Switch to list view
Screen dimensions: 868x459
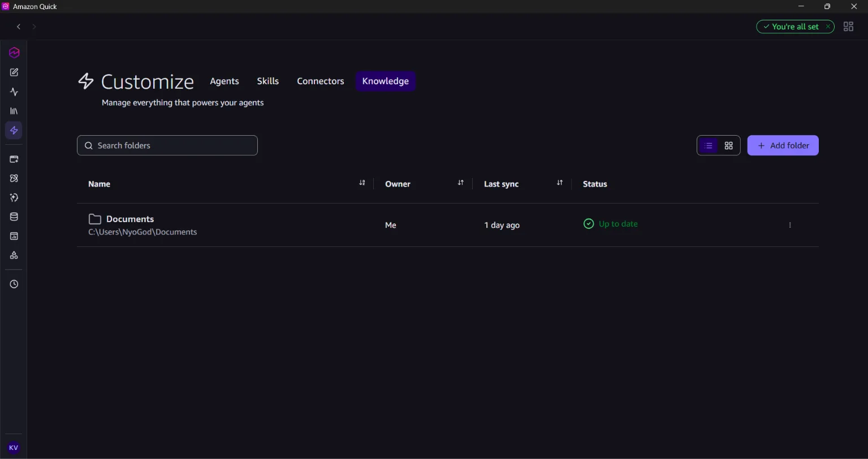(x=709, y=145)
